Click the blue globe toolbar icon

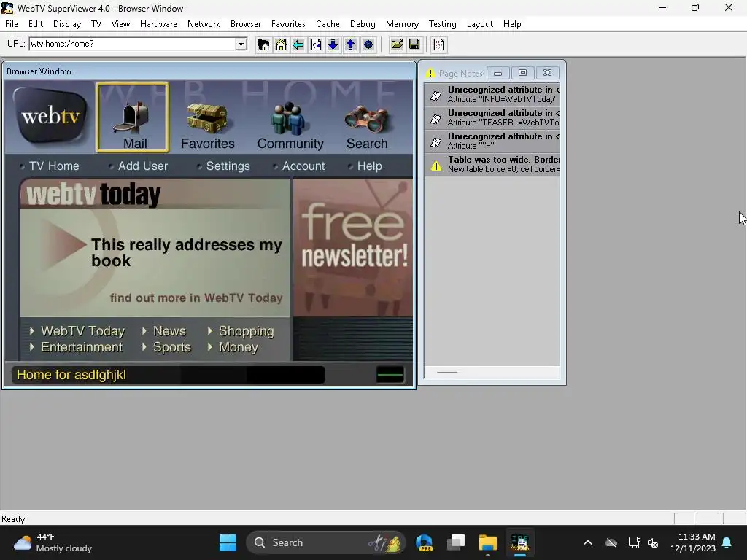[368, 44]
